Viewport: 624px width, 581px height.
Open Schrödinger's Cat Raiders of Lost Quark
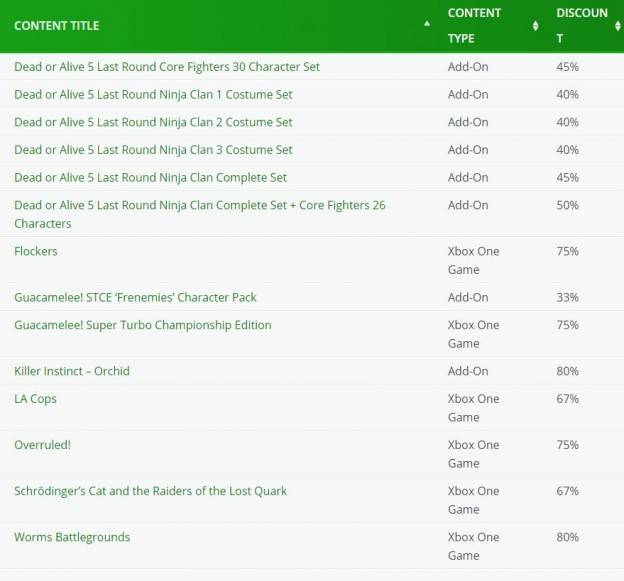pyautogui.click(x=150, y=491)
